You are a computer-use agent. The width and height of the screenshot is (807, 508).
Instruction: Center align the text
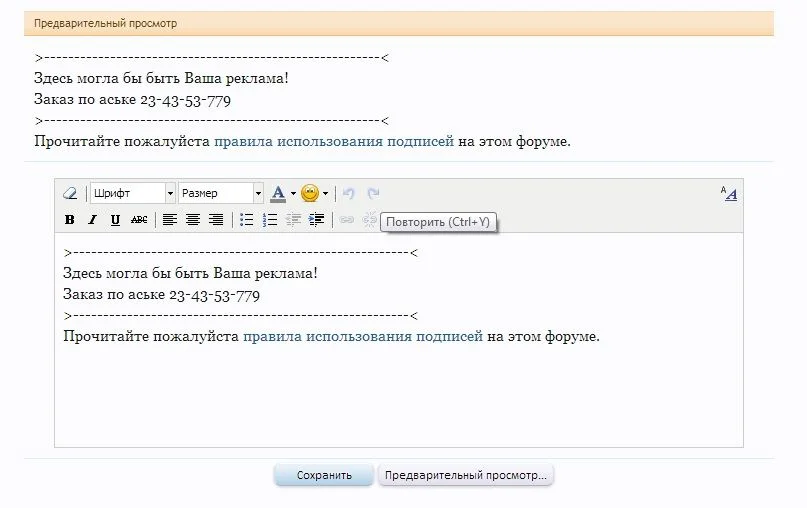[x=193, y=220]
